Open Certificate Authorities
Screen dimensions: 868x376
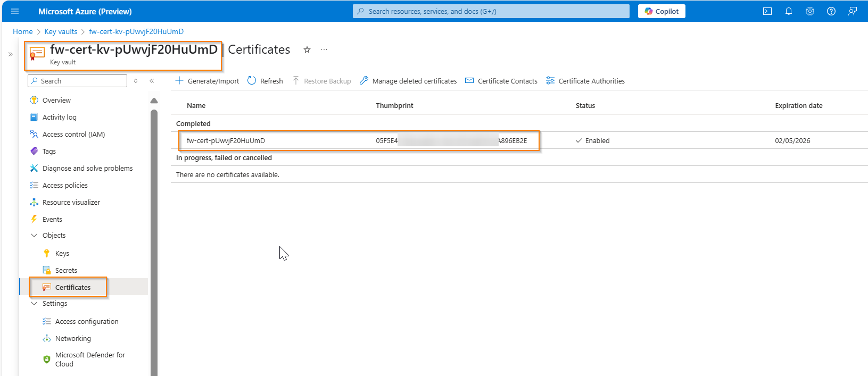coord(585,81)
